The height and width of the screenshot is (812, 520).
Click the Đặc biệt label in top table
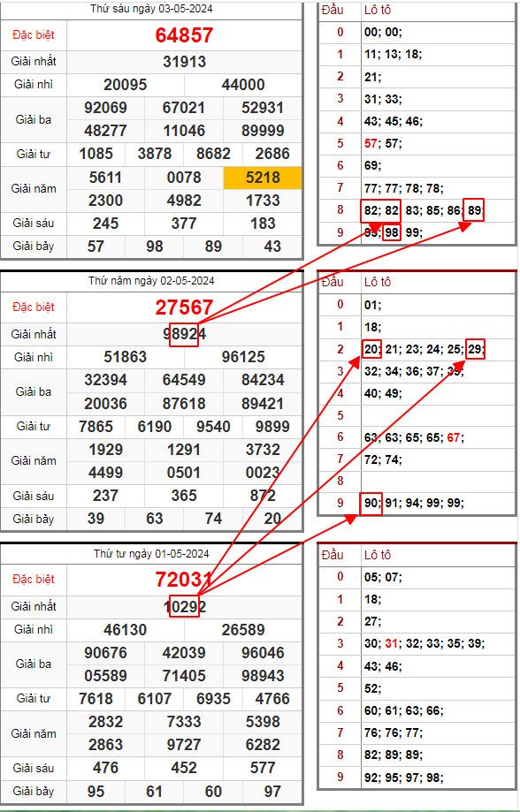click(34, 35)
